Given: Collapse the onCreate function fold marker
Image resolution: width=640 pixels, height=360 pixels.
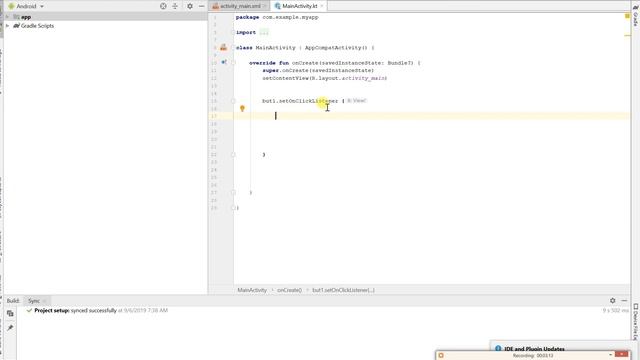Looking at the screenshot, I should tap(233, 63).
